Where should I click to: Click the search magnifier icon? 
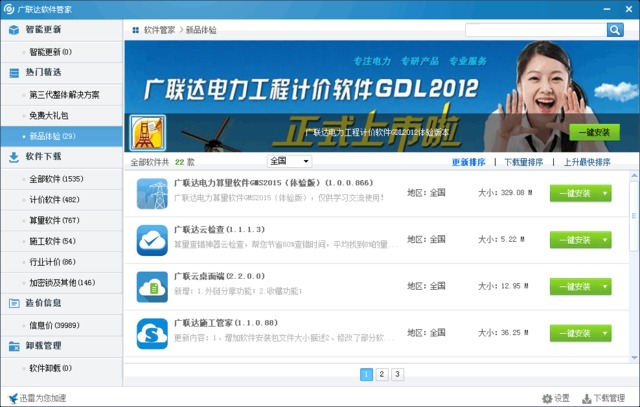tap(615, 30)
